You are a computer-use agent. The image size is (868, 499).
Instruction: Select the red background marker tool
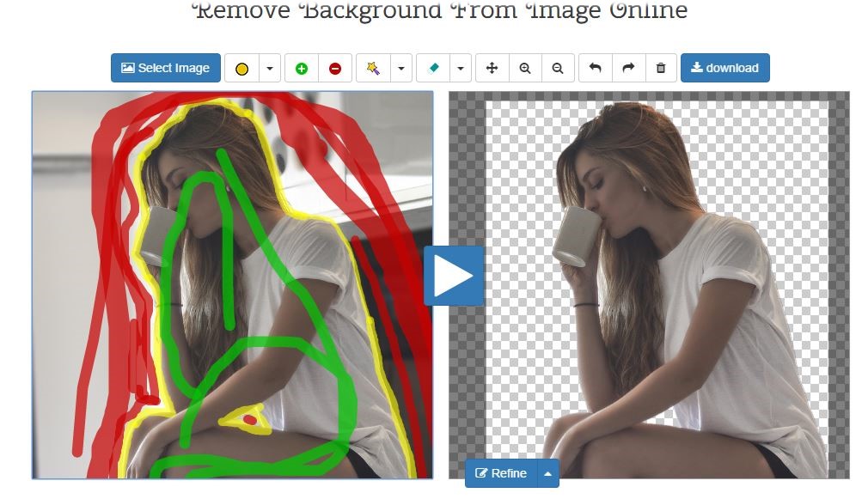(x=335, y=68)
